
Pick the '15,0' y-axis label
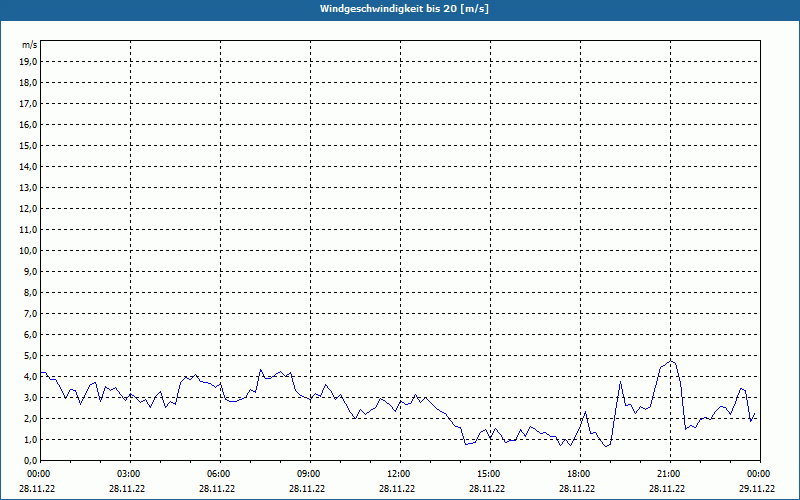pos(28,145)
